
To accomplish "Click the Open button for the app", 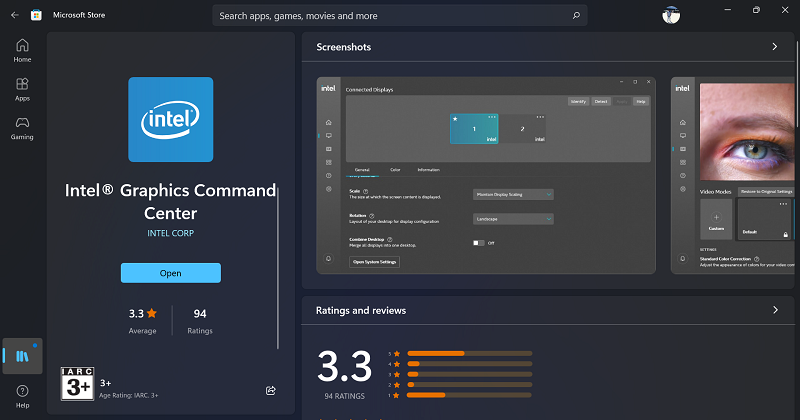I will (171, 273).
